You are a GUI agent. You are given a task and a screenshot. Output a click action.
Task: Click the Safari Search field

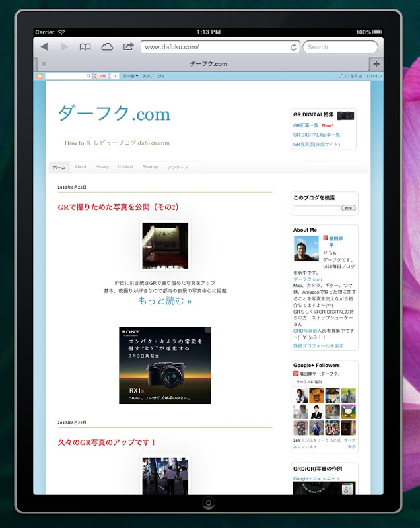tap(340, 47)
